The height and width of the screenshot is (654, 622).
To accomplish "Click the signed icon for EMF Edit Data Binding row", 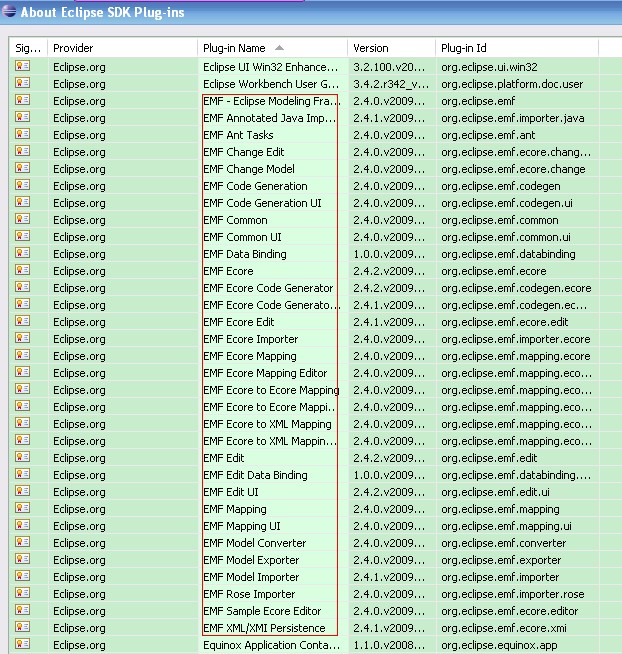I will pyautogui.click(x=23, y=474).
